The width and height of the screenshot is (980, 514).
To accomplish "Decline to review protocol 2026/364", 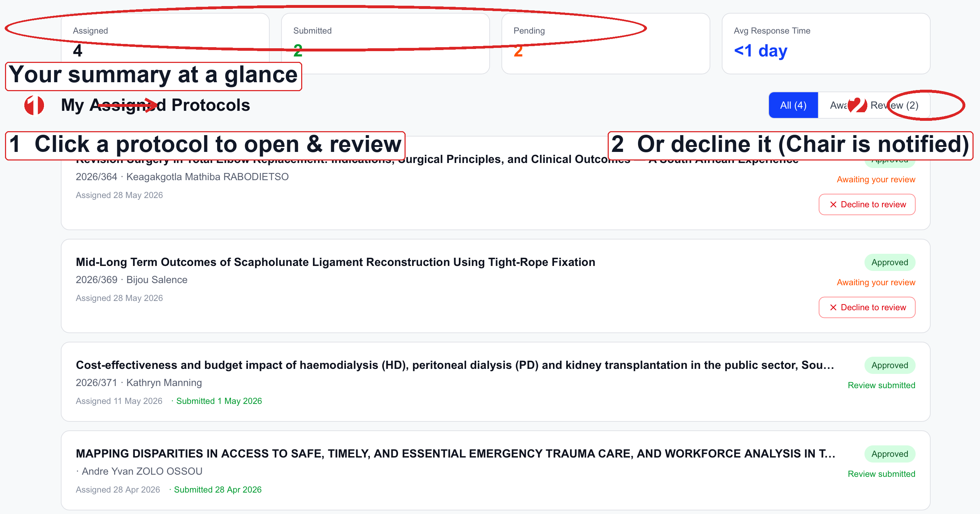I will [x=867, y=204].
